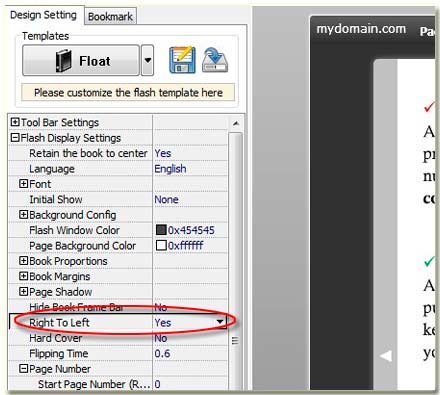This screenshot has height=395, width=440.
Task: Expand the Font settings node
Action: pos(23,184)
